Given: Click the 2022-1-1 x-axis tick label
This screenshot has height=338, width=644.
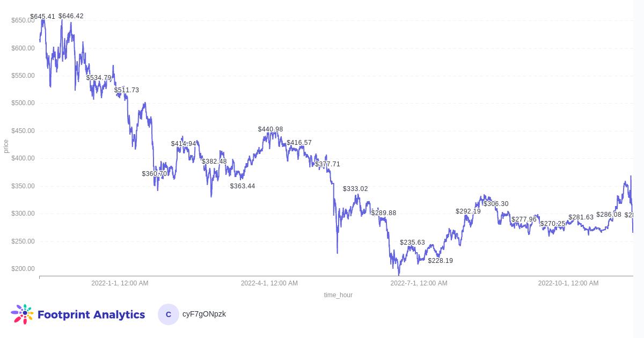Looking at the screenshot, I should point(120,283).
